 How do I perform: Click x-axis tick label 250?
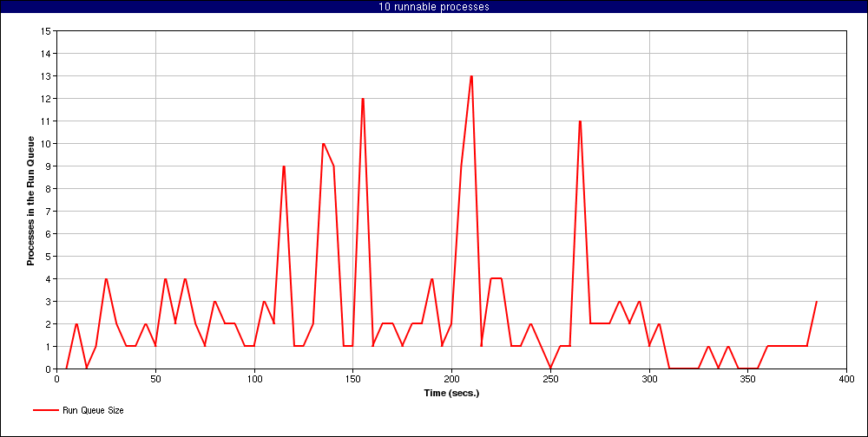[550, 380]
